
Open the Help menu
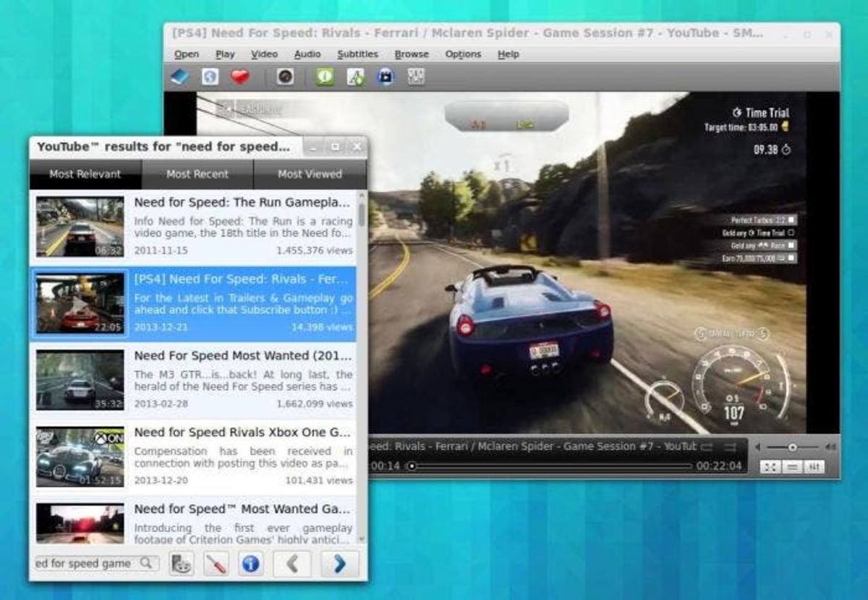pos(508,54)
